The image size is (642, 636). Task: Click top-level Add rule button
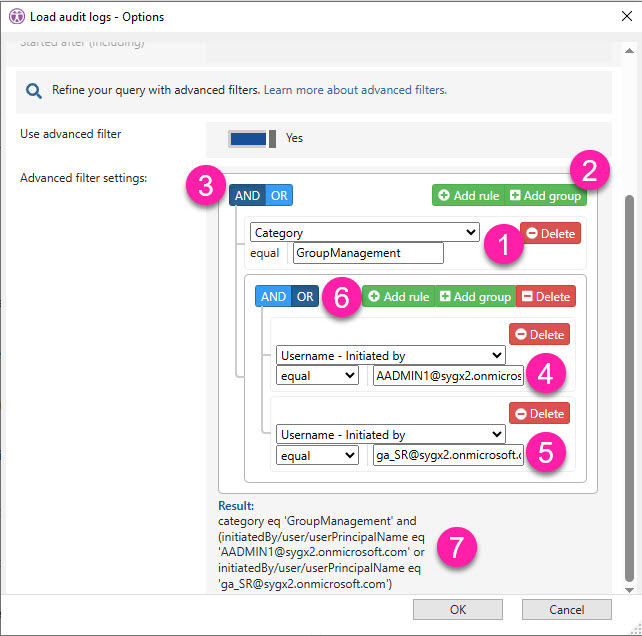(469, 196)
